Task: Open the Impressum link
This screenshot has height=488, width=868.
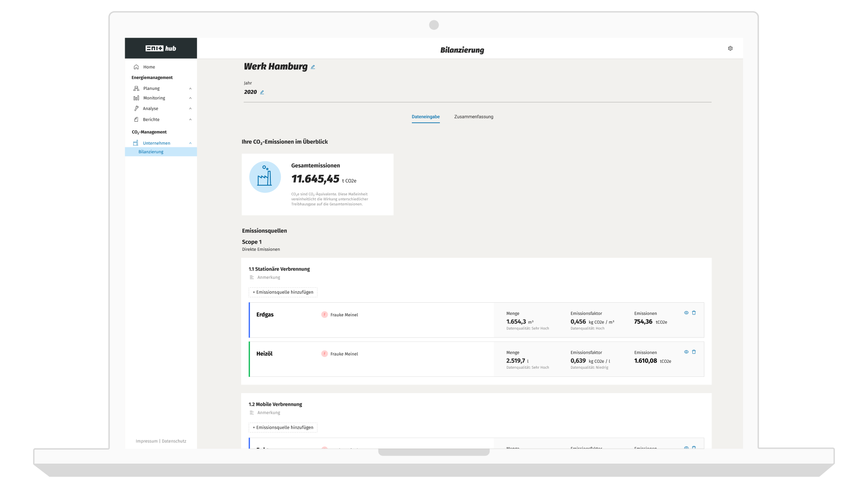Action: tap(146, 441)
